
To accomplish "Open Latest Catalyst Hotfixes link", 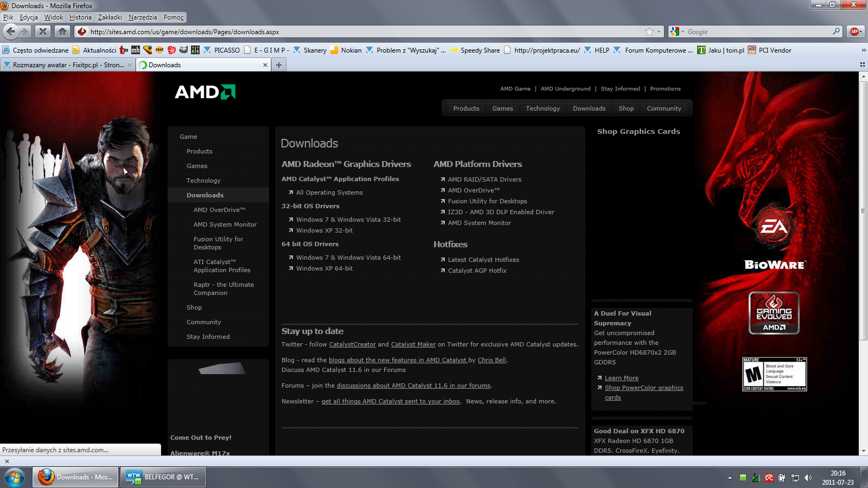I will tap(483, 260).
